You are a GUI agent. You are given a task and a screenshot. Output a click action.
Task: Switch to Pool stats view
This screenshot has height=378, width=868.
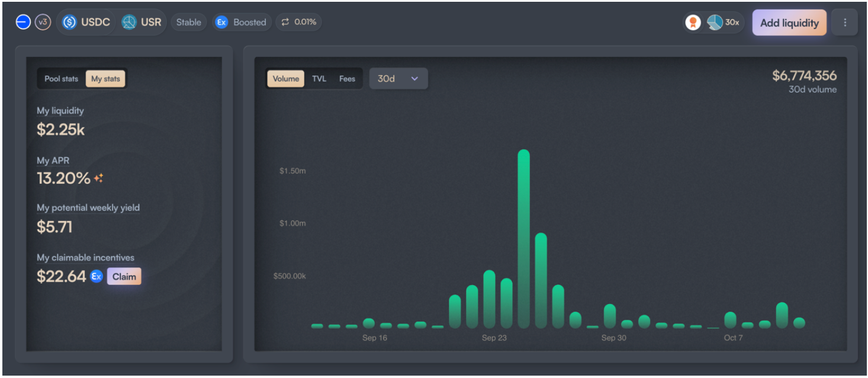coord(61,79)
